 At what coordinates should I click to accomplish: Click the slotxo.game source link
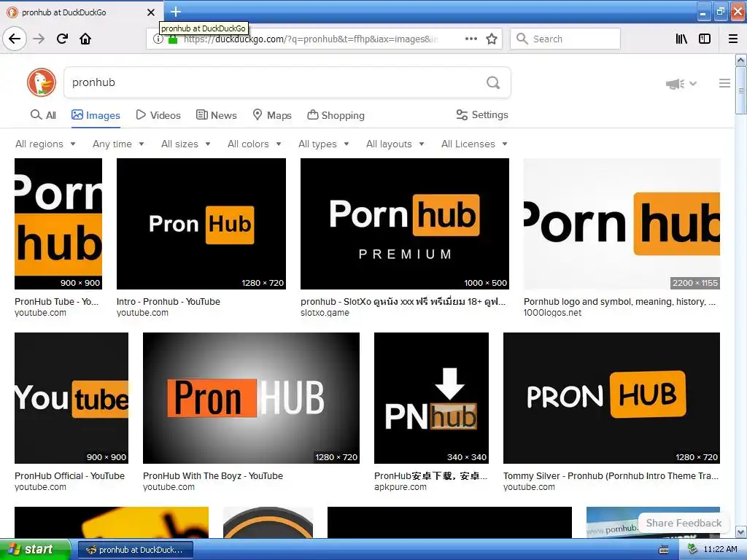coord(325,313)
